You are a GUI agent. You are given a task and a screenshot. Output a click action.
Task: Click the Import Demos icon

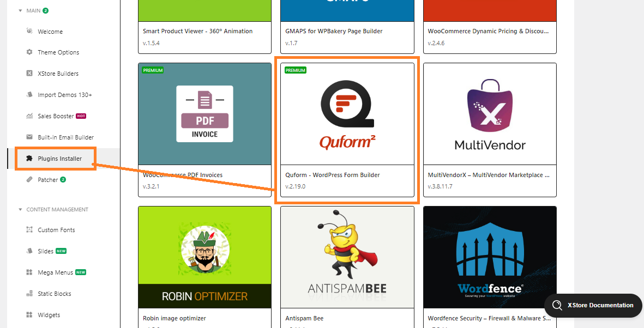(29, 95)
